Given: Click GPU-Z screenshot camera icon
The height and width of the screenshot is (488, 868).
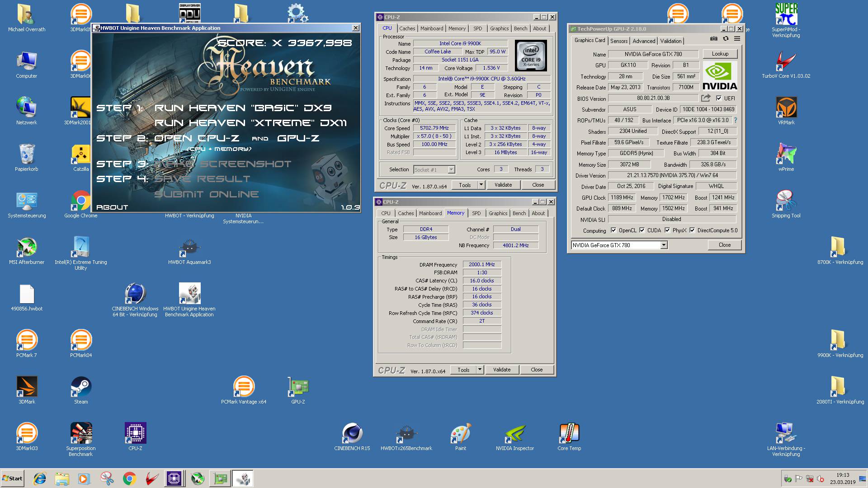Looking at the screenshot, I should tap(713, 39).
